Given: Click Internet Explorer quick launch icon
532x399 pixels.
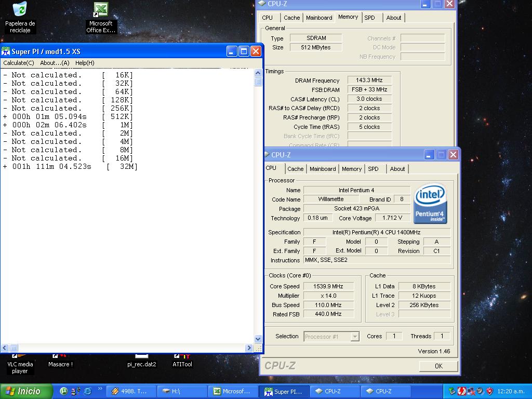Looking at the screenshot, I should (x=87, y=391).
